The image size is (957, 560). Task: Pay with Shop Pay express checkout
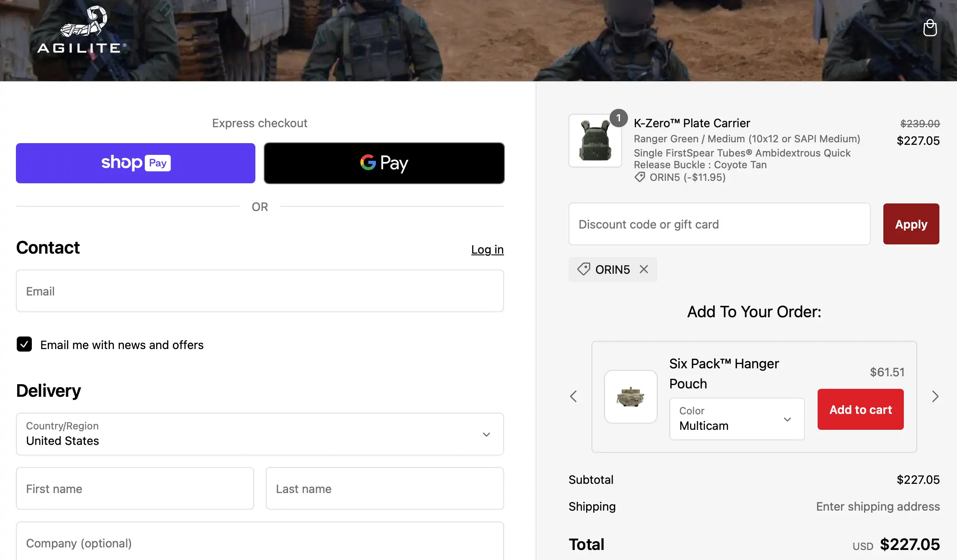pos(136,163)
